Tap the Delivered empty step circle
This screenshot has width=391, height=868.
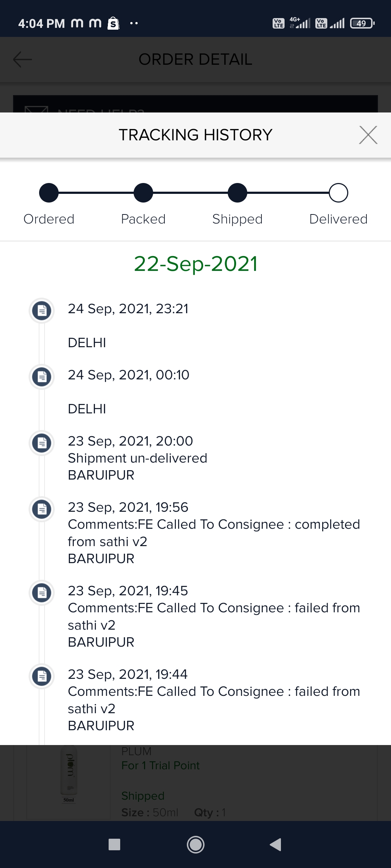339,193
